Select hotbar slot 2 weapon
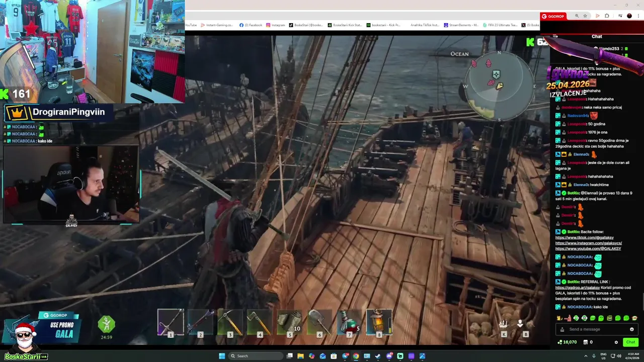 click(200, 323)
